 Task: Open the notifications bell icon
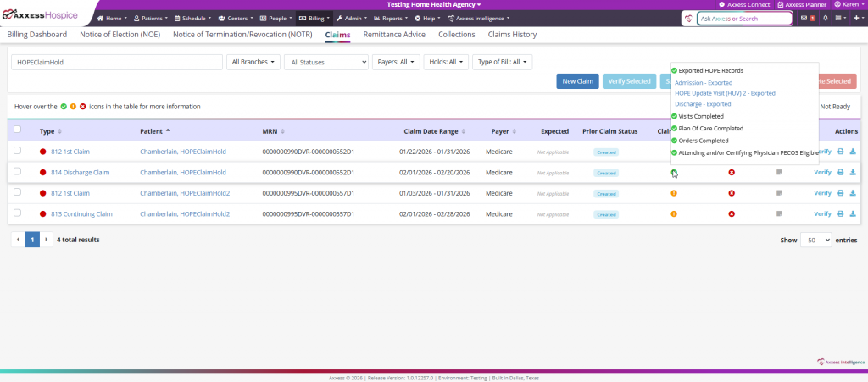click(x=826, y=18)
